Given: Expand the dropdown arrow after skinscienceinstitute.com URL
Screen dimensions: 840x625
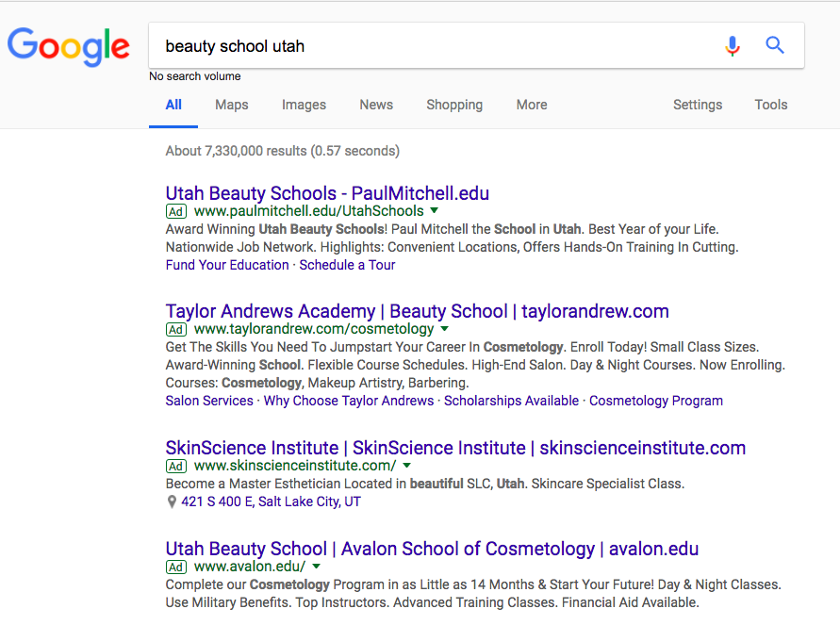Looking at the screenshot, I should pos(407,465).
